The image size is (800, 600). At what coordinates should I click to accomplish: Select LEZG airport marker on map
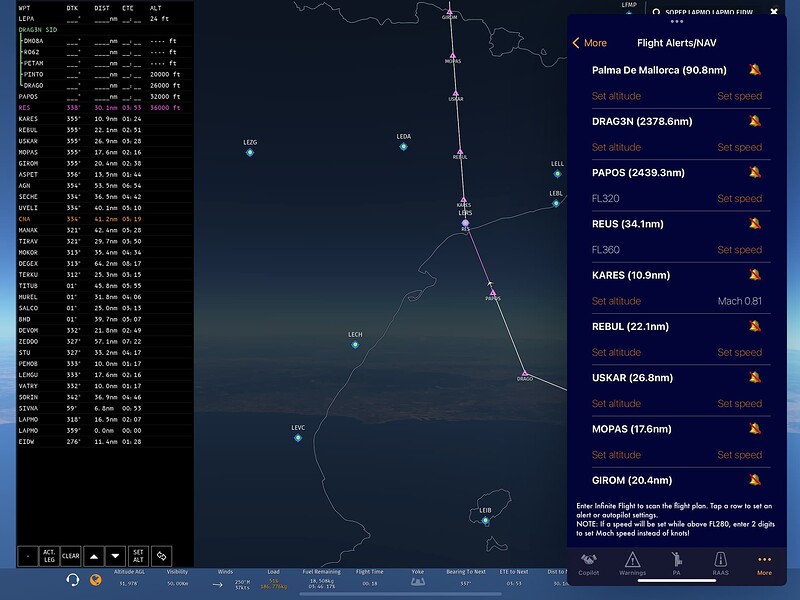(x=249, y=153)
